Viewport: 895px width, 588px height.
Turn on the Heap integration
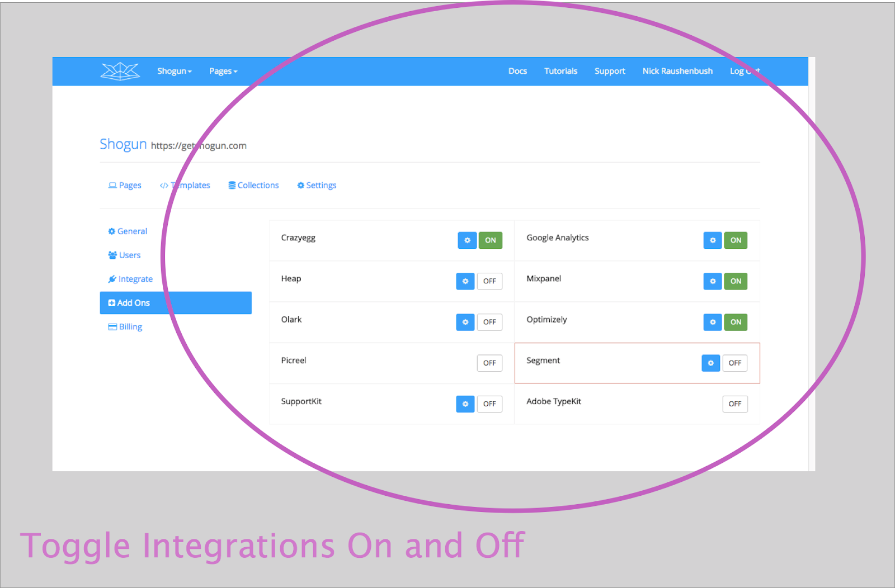coord(489,281)
